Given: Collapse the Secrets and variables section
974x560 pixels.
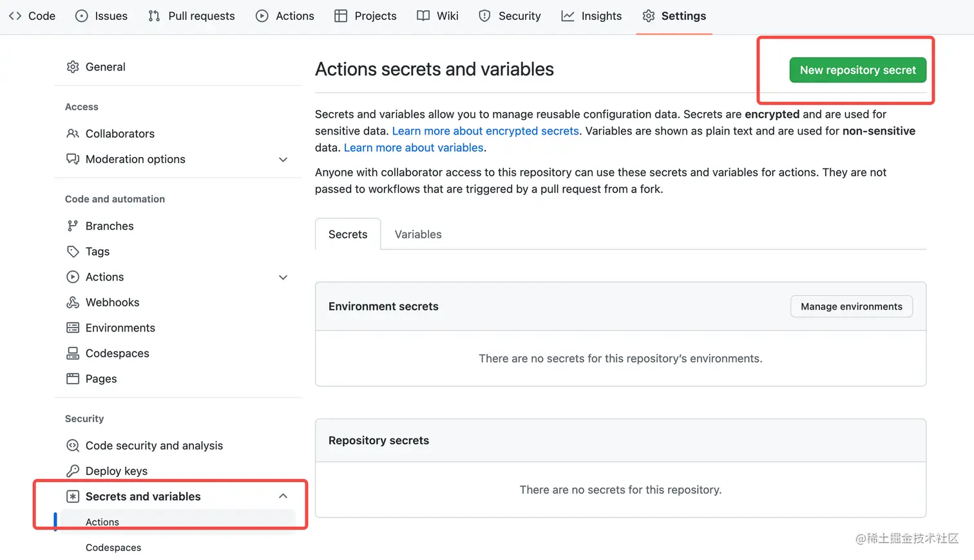Looking at the screenshot, I should [x=283, y=496].
